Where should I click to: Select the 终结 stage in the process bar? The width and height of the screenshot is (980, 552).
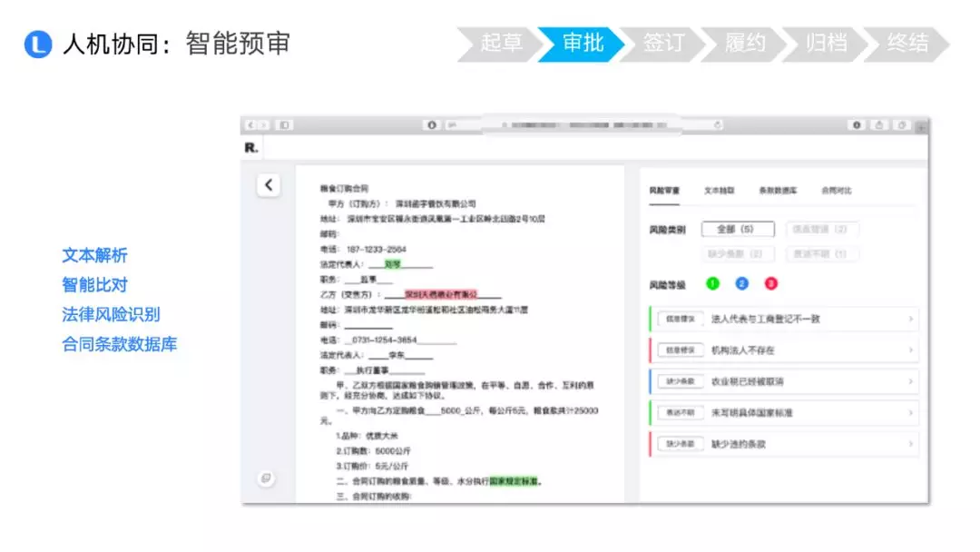(x=906, y=44)
